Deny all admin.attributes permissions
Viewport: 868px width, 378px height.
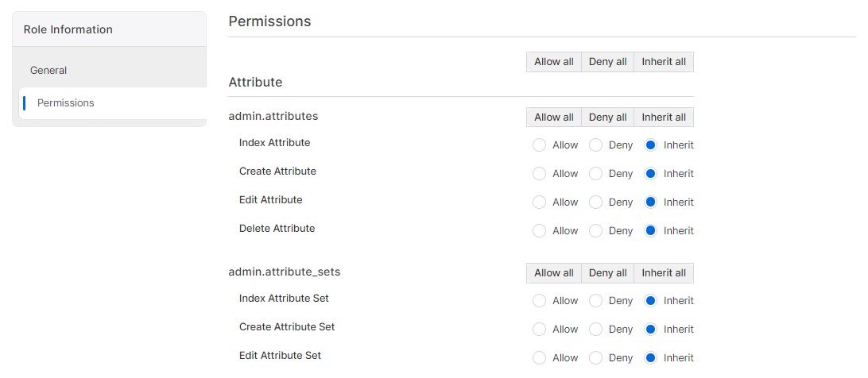point(607,118)
